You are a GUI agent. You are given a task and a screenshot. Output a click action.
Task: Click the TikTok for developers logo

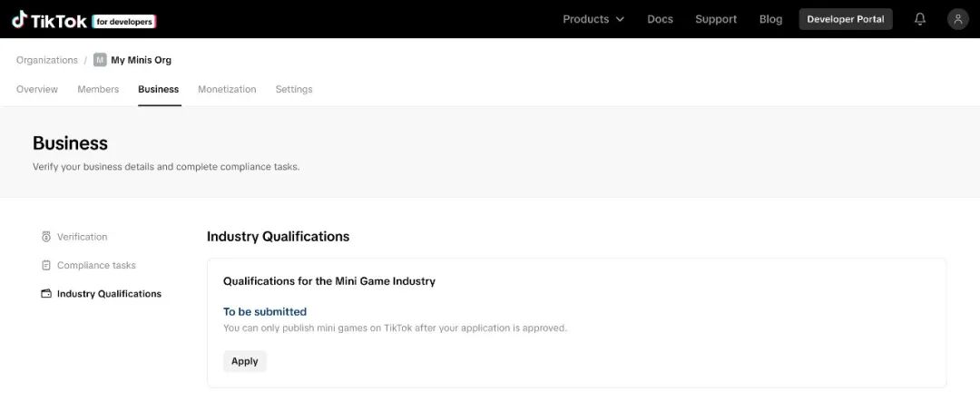(83, 20)
